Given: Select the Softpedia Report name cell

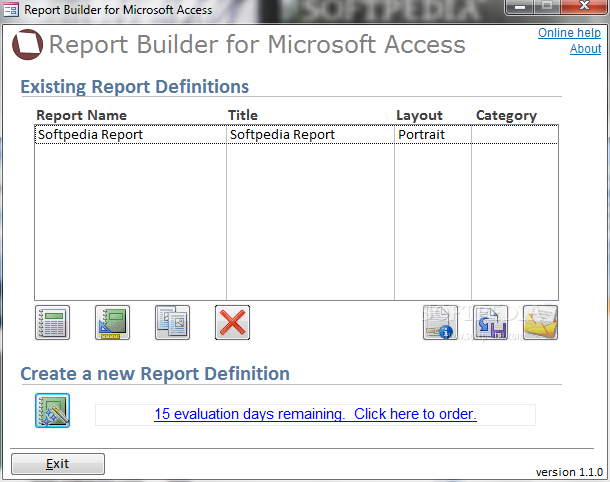Looking at the screenshot, I should 130,135.
